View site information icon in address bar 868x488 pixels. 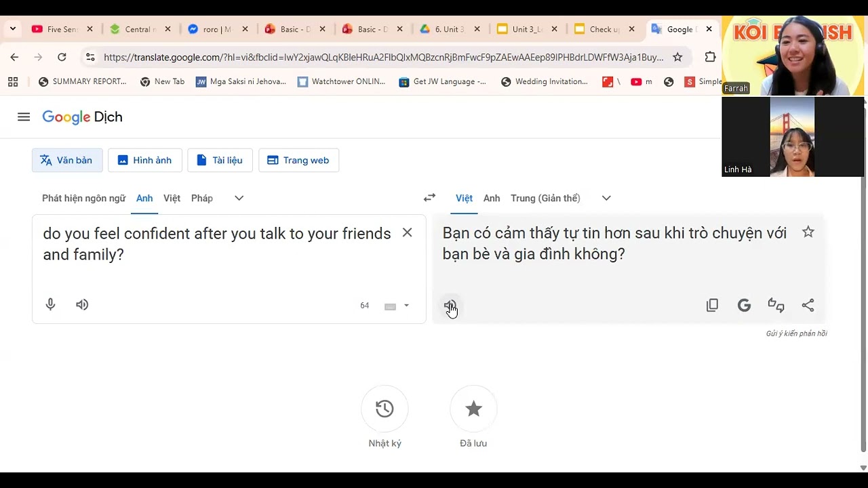coord(90,57)
